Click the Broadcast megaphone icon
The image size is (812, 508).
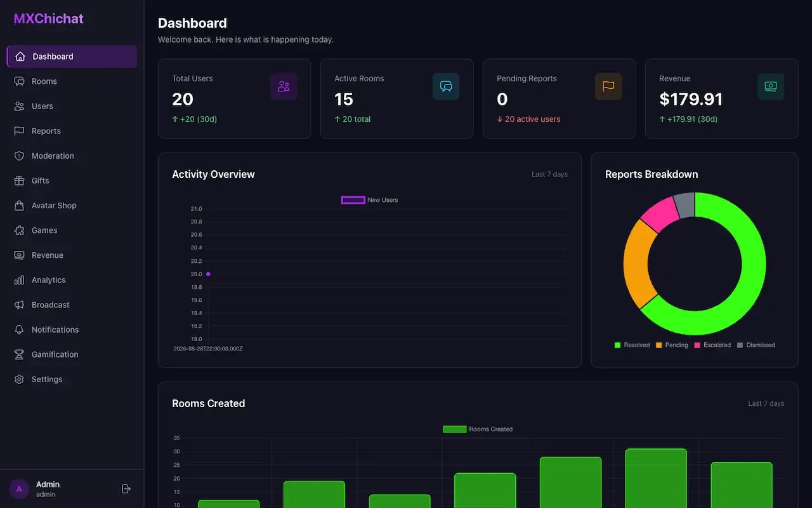click(19, 304)
